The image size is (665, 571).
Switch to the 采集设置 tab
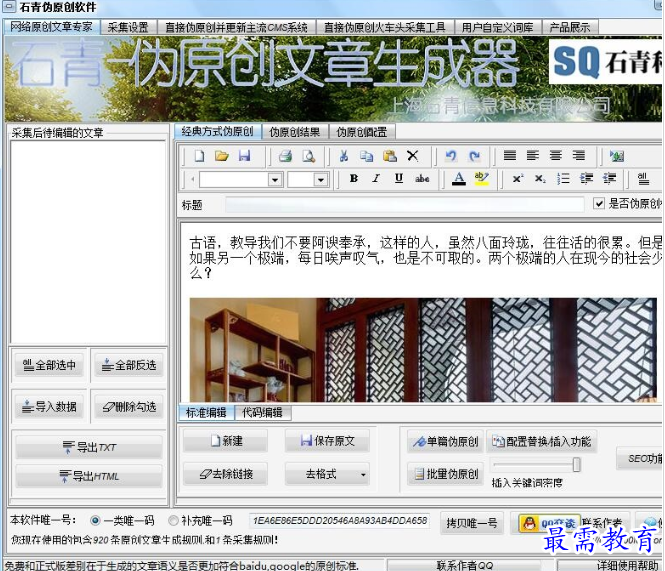click(128, 27)
